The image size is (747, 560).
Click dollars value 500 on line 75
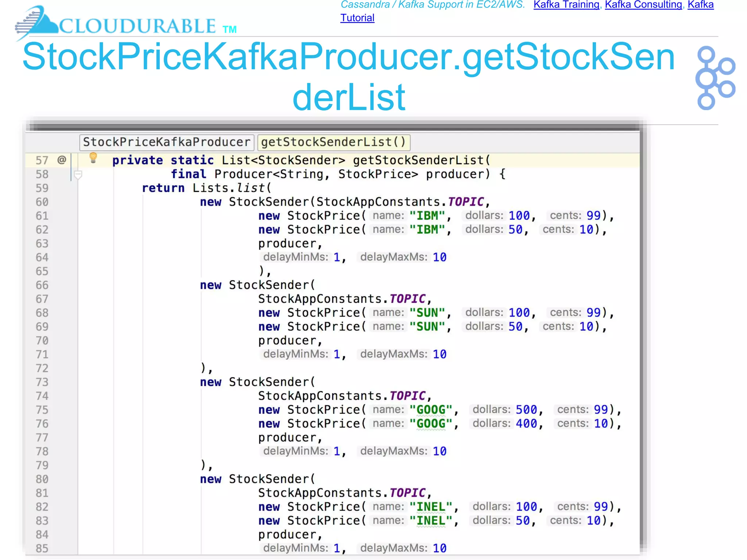click(526, 410)
